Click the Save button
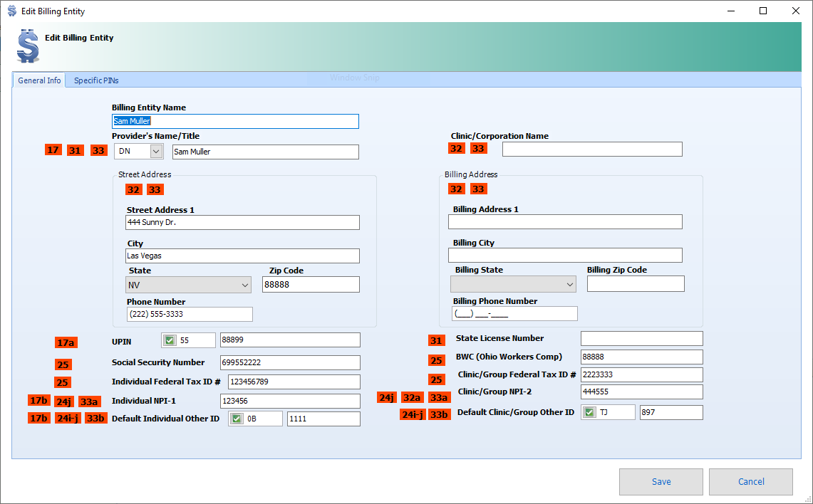Viewport: 813px width, 504px height. tap(660, 481)
